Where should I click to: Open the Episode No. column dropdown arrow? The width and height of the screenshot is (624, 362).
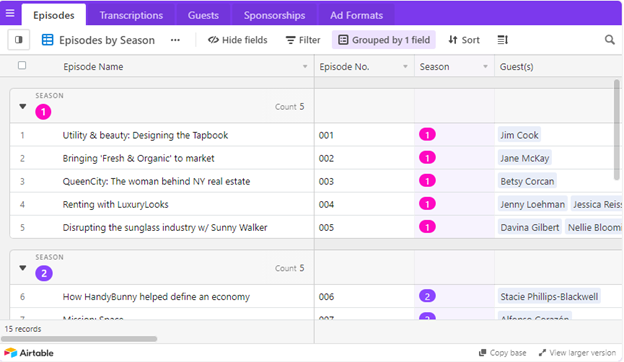[x=405, y=66]
